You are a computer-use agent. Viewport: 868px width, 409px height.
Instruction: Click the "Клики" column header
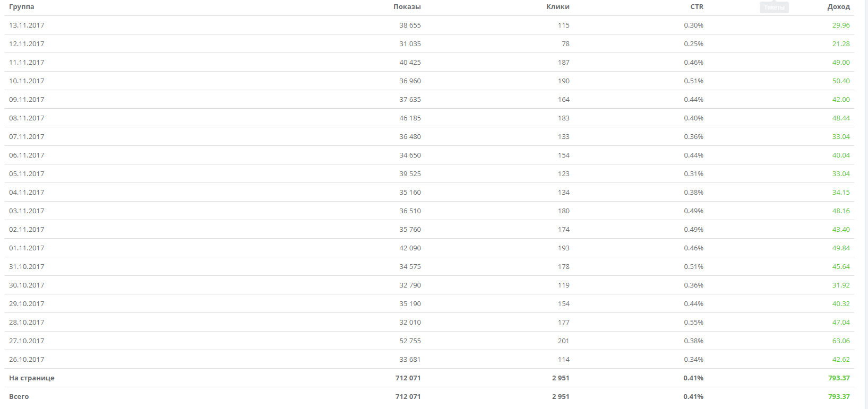click(x=557, y=7)
